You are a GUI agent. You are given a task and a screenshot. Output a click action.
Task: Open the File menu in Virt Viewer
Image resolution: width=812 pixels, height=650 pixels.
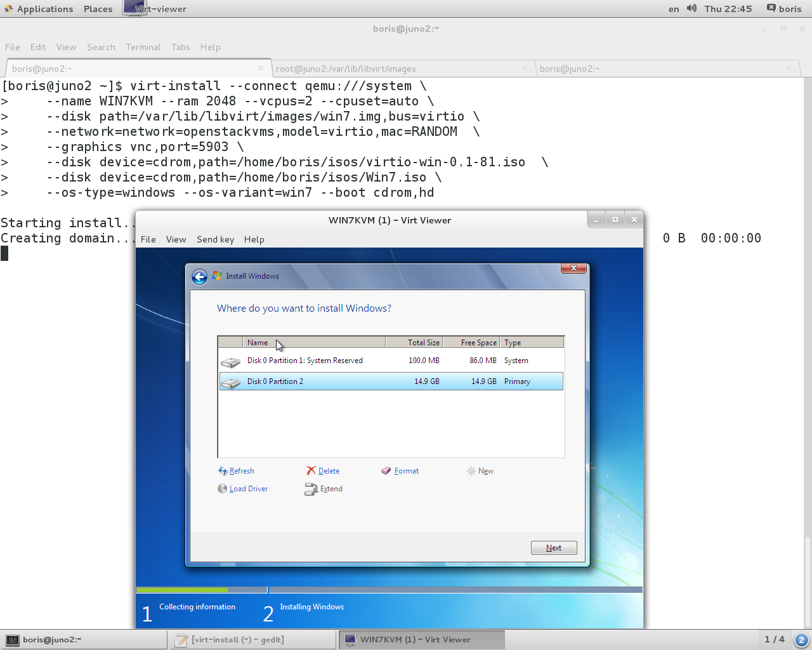click(x=148, y=239)
